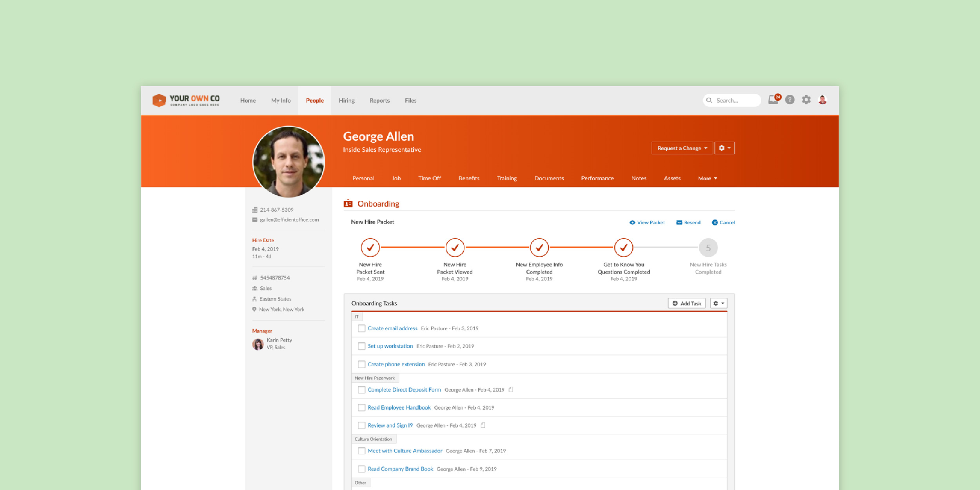Open the gear dropdown in Onboarding Tasks
The width and height of the screenshot is (980, 490).
(718, 303)
